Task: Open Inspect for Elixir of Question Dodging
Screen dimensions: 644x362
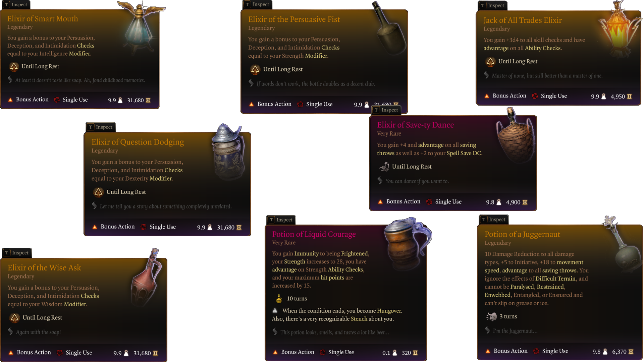Action: point(101,127)
